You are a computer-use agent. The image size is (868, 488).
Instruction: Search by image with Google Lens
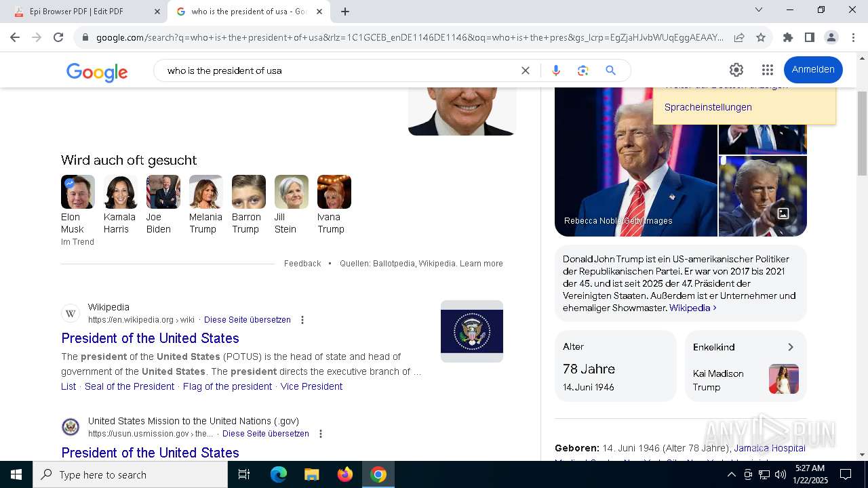click(583, 70)
